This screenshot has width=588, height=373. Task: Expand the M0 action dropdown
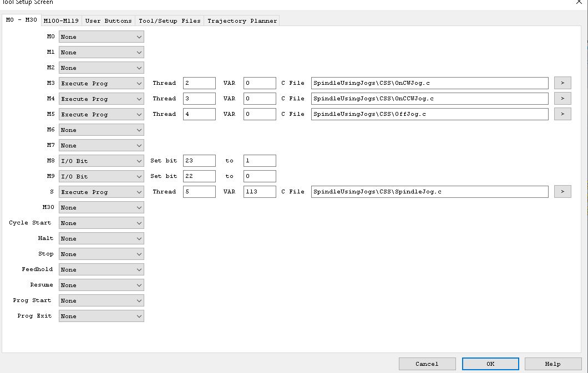[101, 37]
